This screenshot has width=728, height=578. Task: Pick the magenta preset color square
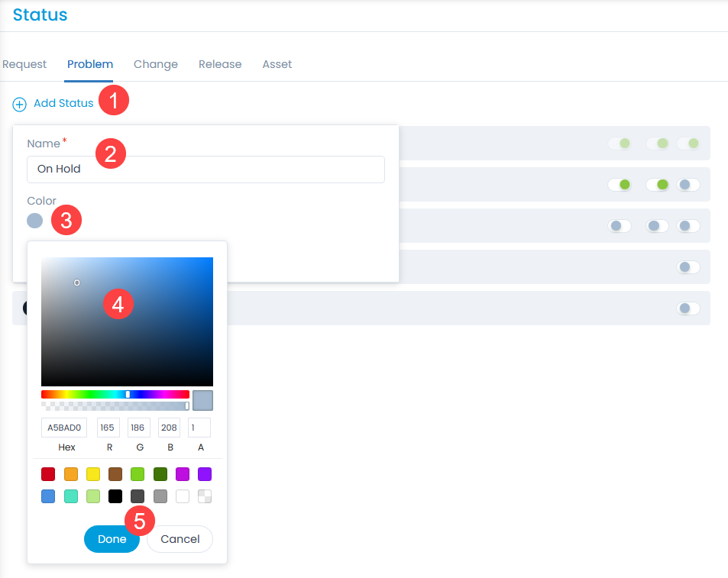coord(183,473)
